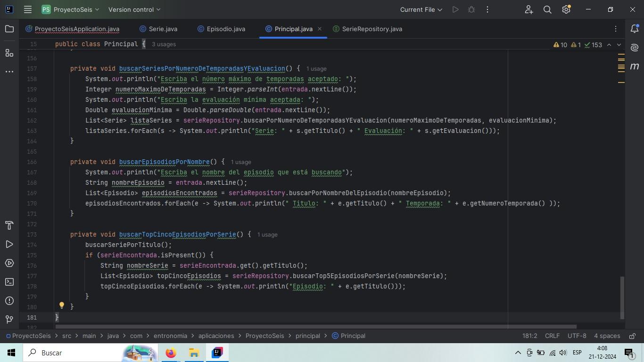Viewport: 644px width, 362px height.
Task: Open the Problems tool window
Action: click(9, 301)
